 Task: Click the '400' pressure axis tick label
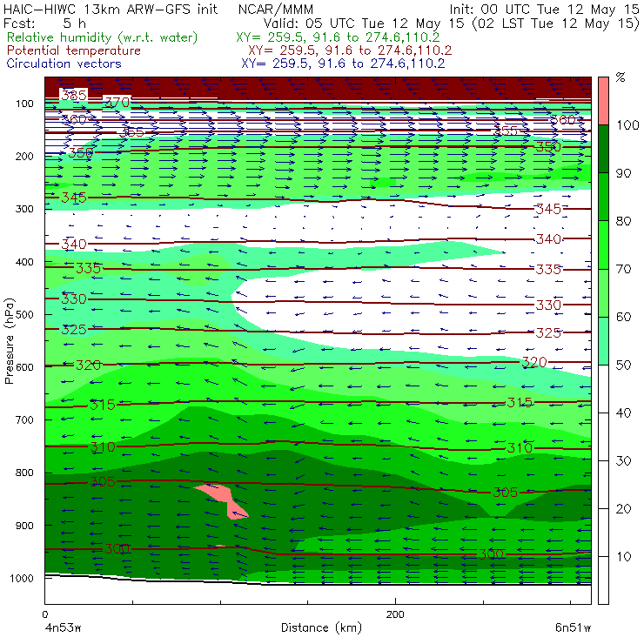(24, 262)
